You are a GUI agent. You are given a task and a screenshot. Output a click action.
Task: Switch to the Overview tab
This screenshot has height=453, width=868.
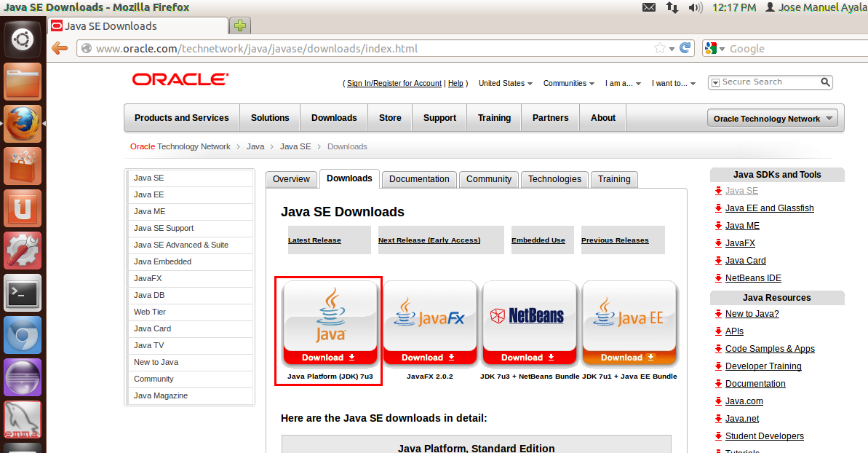pyautogui.click(x=291, y=179)
